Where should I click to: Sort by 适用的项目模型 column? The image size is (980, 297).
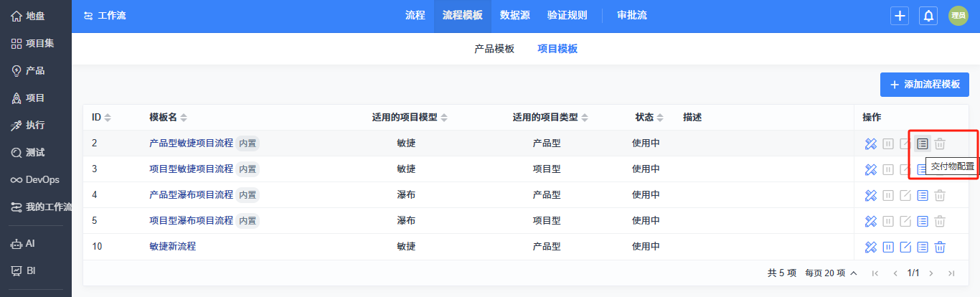tap(409, 118)
